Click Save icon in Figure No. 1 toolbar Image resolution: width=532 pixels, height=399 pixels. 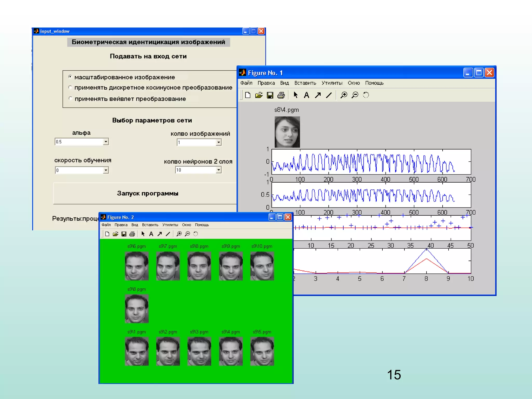coord(270,95)
